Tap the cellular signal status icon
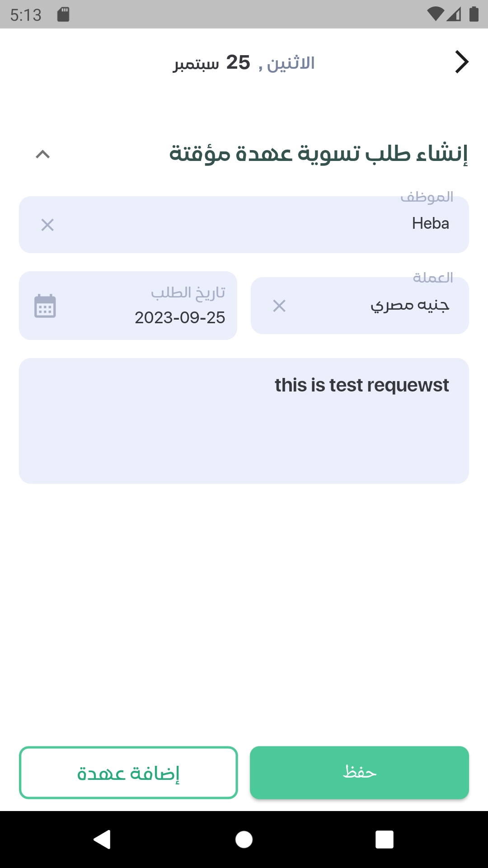The width and height of the screenshot is (488, 868). pyautogui.click(x=454, y=14)
